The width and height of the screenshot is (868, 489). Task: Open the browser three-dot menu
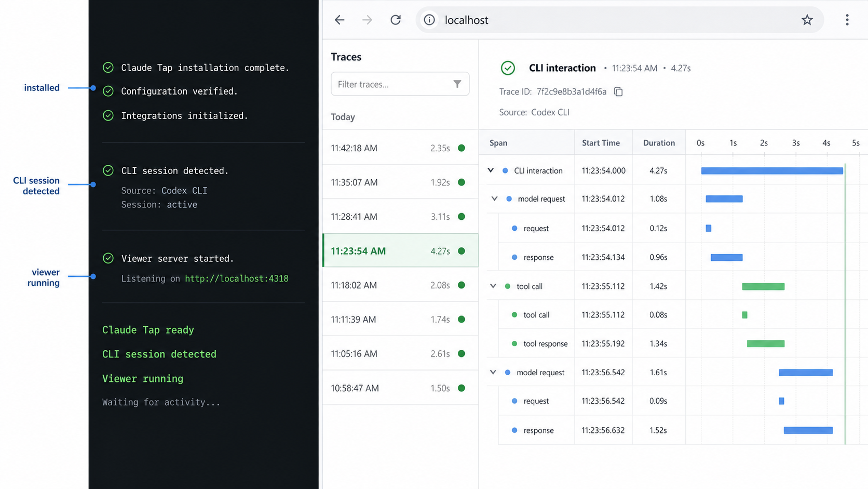pos(847,20)
